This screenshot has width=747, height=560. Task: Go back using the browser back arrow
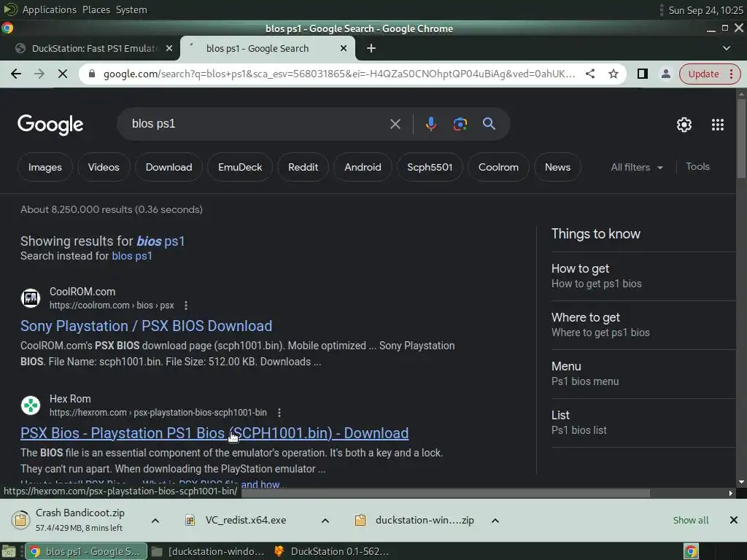pyautogui.click(x=16, y=74)
